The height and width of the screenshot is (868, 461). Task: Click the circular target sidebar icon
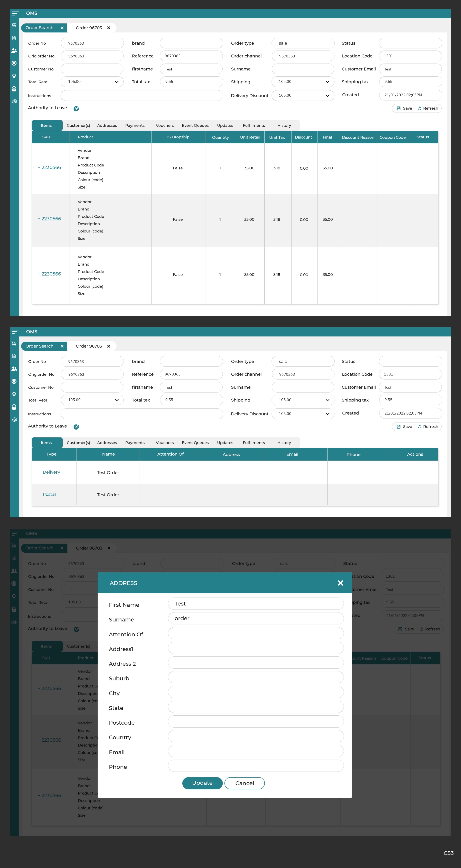(14, 63)
